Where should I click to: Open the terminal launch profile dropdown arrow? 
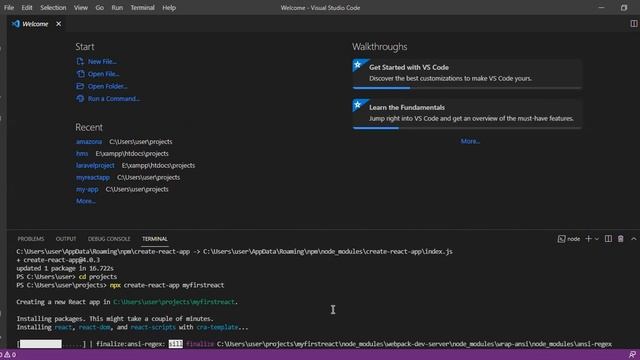(597, 239)
